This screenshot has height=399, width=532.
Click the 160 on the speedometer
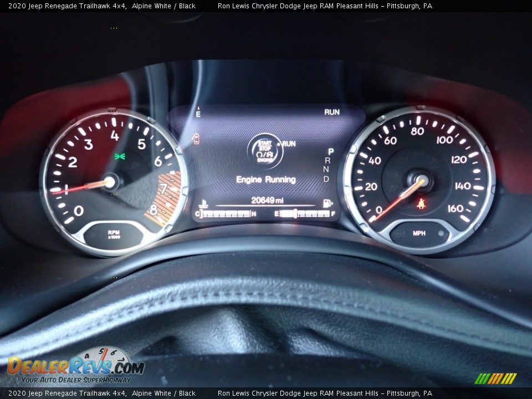pos(456,208)
